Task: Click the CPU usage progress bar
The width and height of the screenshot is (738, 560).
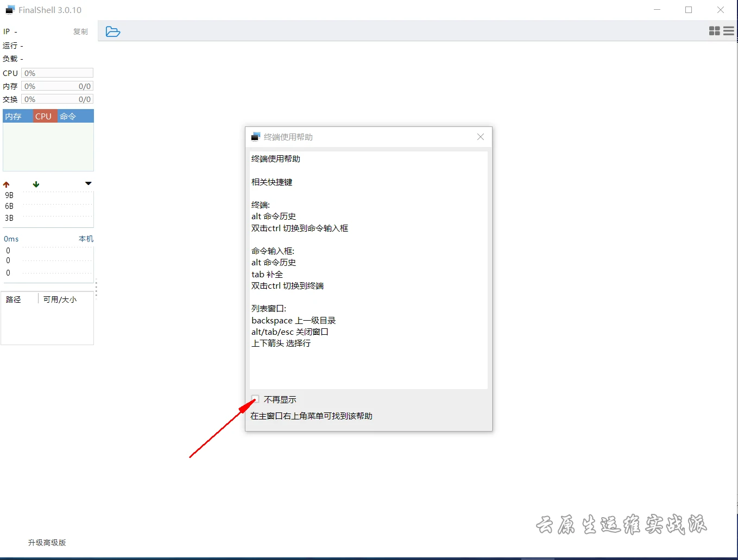Action: coord(57,73)
